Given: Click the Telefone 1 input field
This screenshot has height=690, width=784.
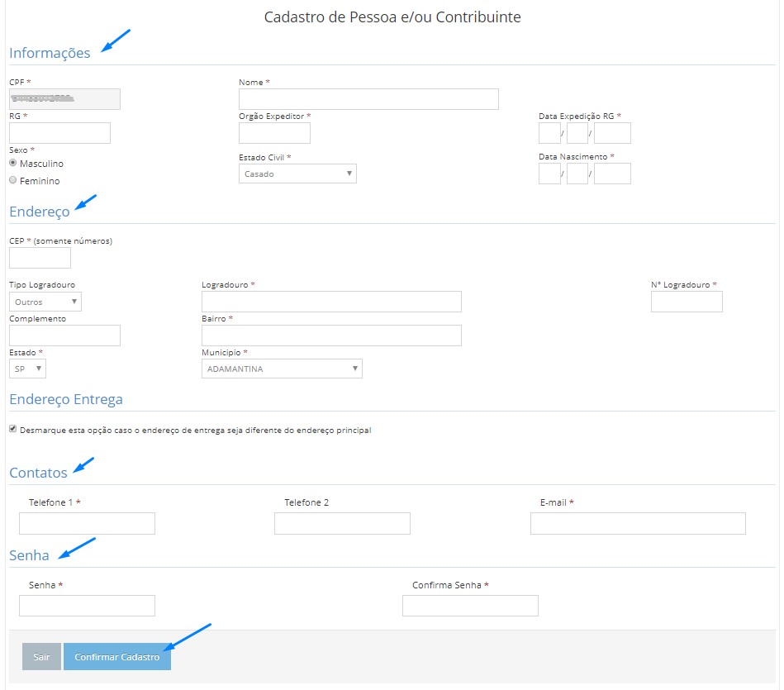Looking at the screenshot, I should coord(87,523).
